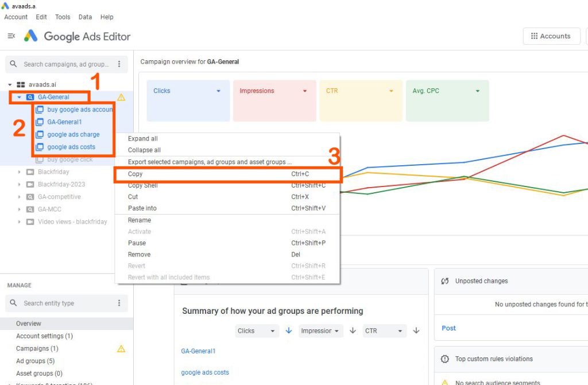Collapse the avaads.ai account tree node
This screenshot has width=588, height=385.
(x=10, y=85)
